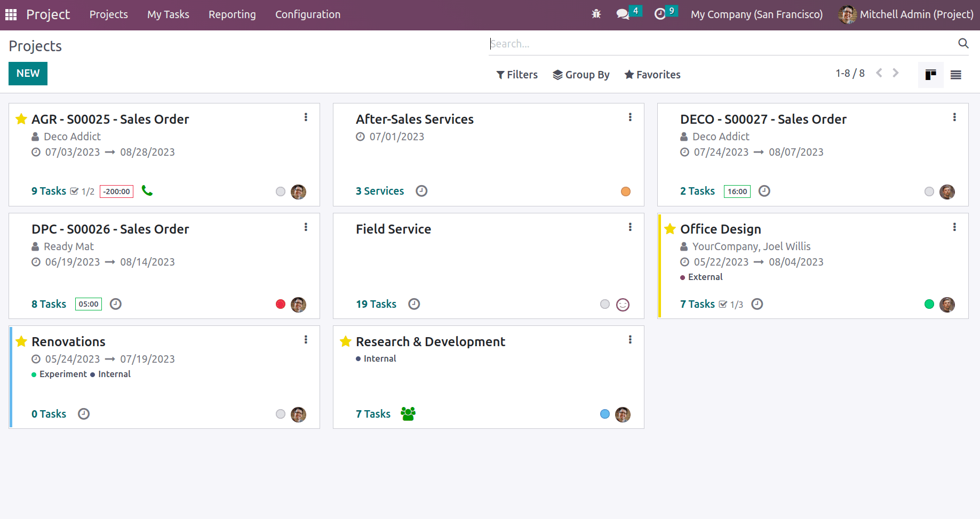Open the 19 Tasks link on Field Service
Viewport: 980px width, 519px height.
376,304
